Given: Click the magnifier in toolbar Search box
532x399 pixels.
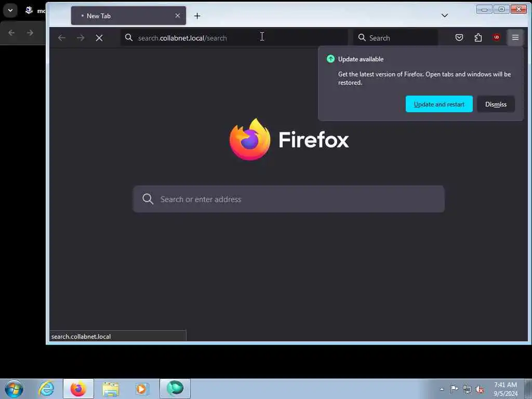Looking at the screenshot, I should [x=362, y=37].
